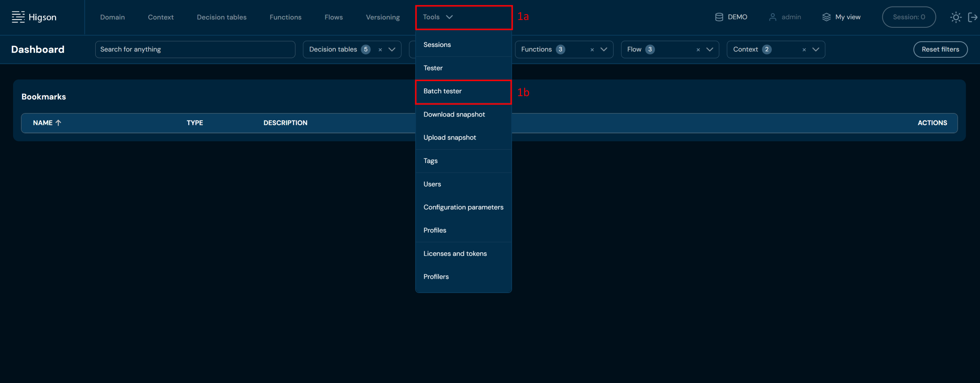This screenshot has height=383, width=980.
Task: Click the DEMO database icon
Action: click(719, 17)
